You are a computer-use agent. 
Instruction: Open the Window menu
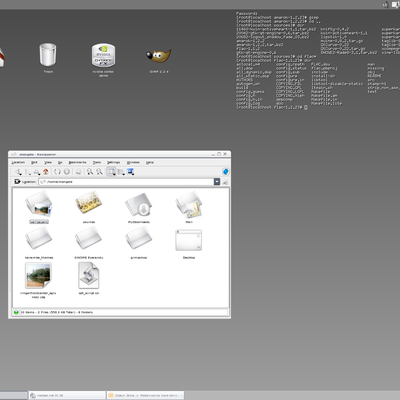click(133, 162)
